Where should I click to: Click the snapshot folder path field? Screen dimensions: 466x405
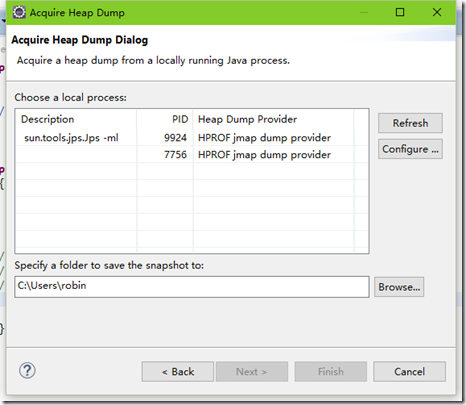192,287
